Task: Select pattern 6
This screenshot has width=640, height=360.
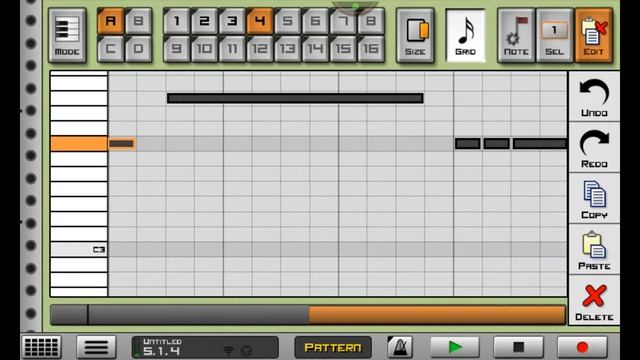Action: pos(315,21)
